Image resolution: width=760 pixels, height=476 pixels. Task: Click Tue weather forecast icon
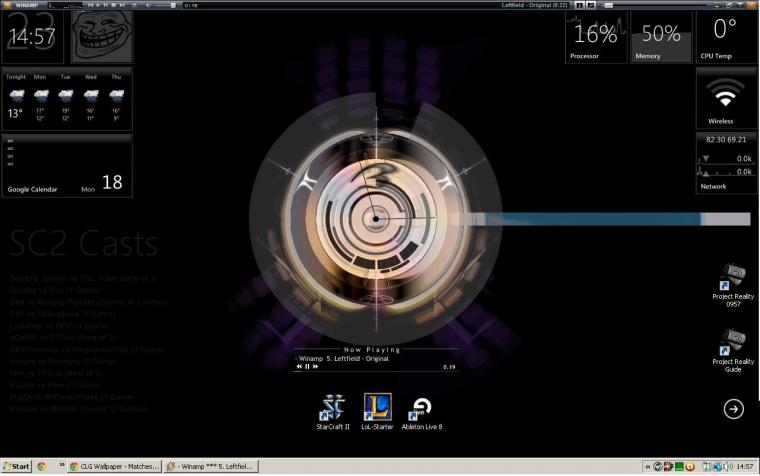65,95
